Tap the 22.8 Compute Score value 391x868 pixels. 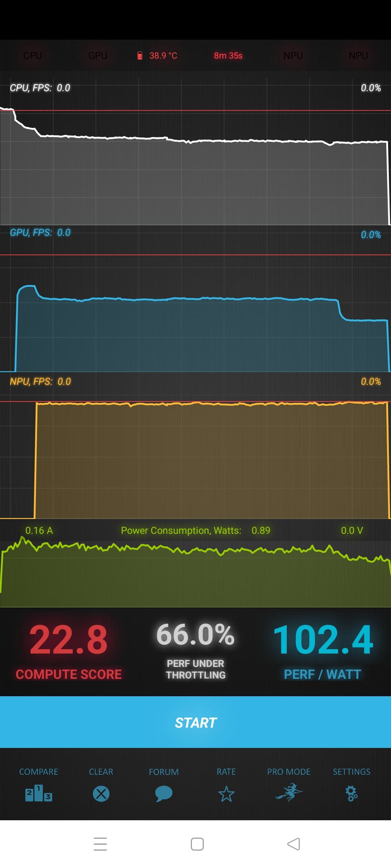[69, 640]
